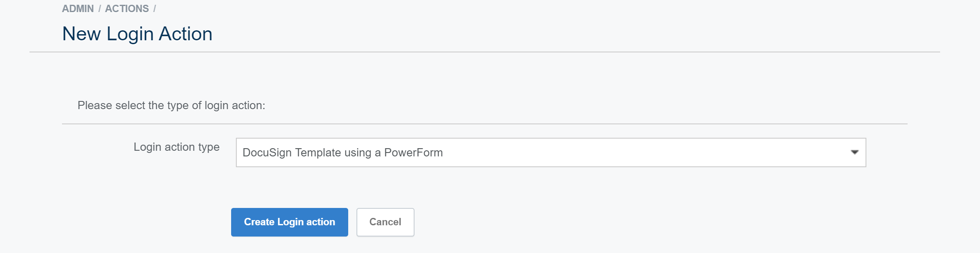Click the New Login Action page heading
Screen dimensions: 980x253
coord(137,33)
